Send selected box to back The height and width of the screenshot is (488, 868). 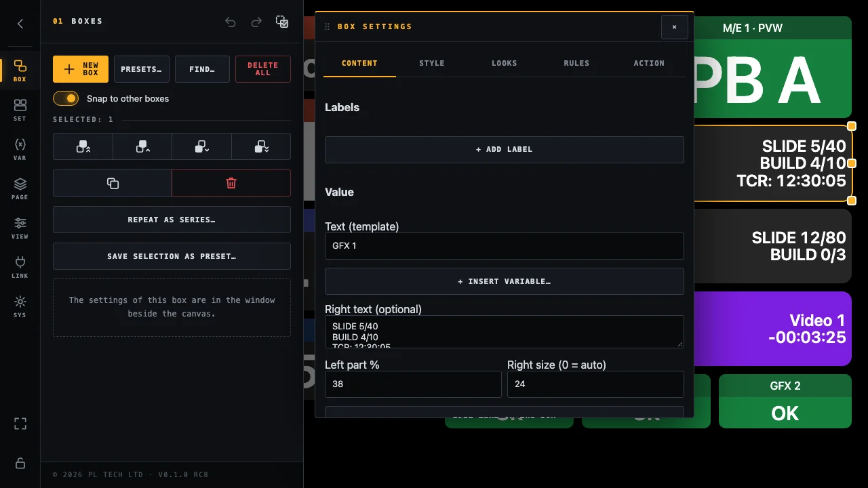coord(261,146)
